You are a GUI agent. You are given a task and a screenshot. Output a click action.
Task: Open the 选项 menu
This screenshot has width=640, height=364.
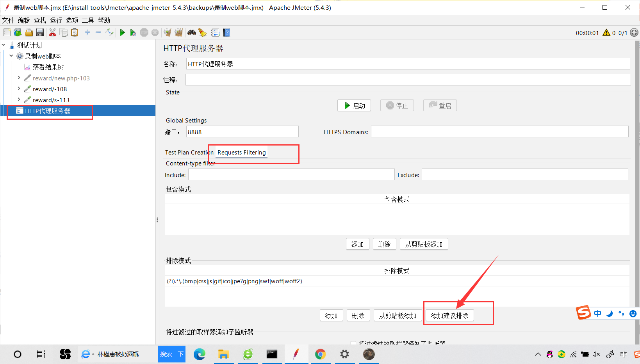pos(72,20)
